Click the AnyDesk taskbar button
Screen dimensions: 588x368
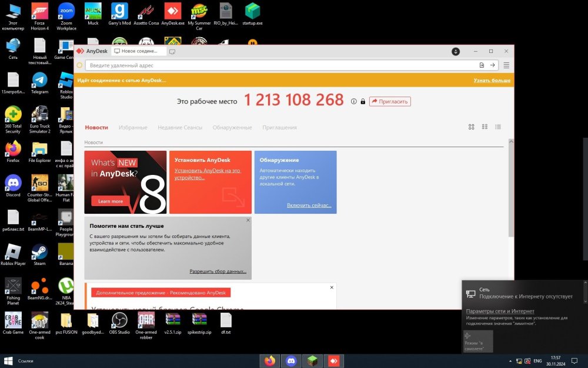(334, 361)
